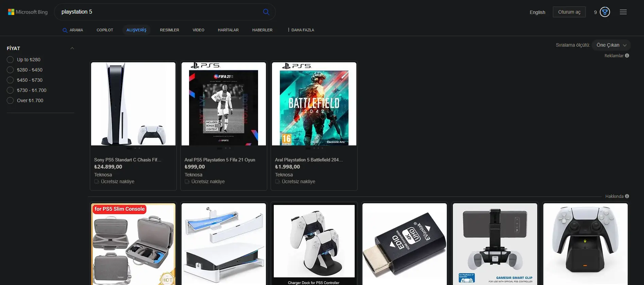Click the FIFA 21 game cover image
Viewport: 644px width, 285px height.
click(224, 104)
